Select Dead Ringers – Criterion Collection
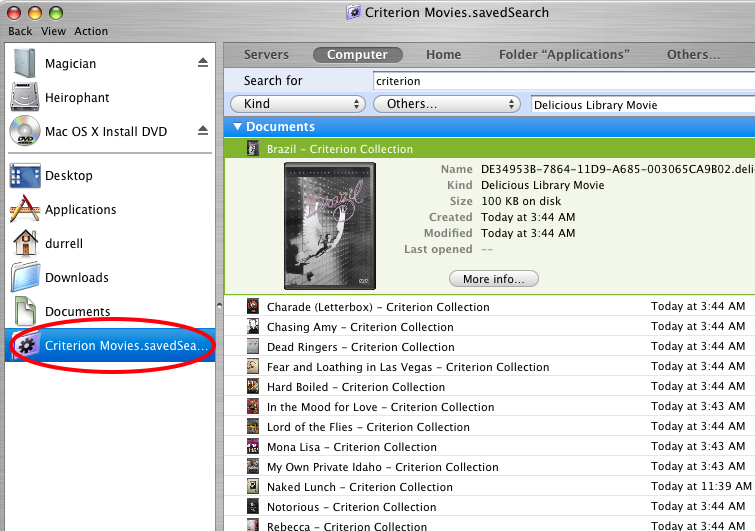 point(361,347)
